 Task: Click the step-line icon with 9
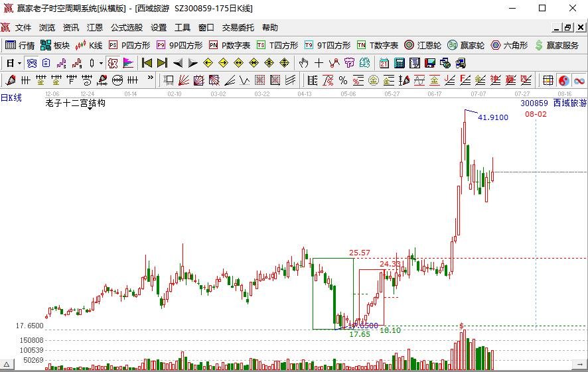click(x=77, y=63)
